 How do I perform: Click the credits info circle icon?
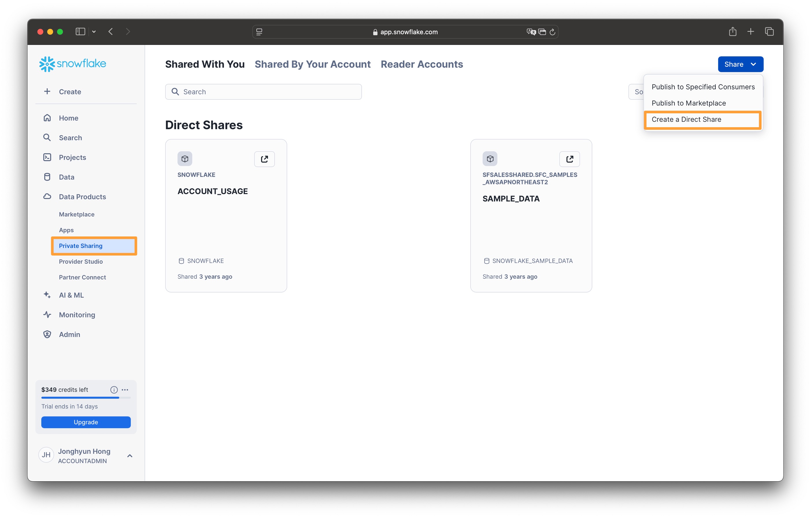coord(114,390)
